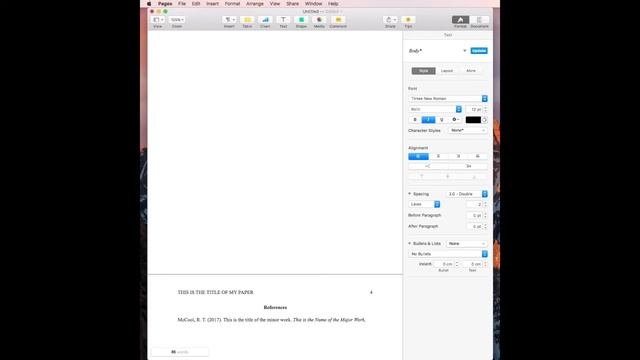Screen dimensions: 640x360
Task: Click the Text box toolbar icon
Action: pos(283,20)
